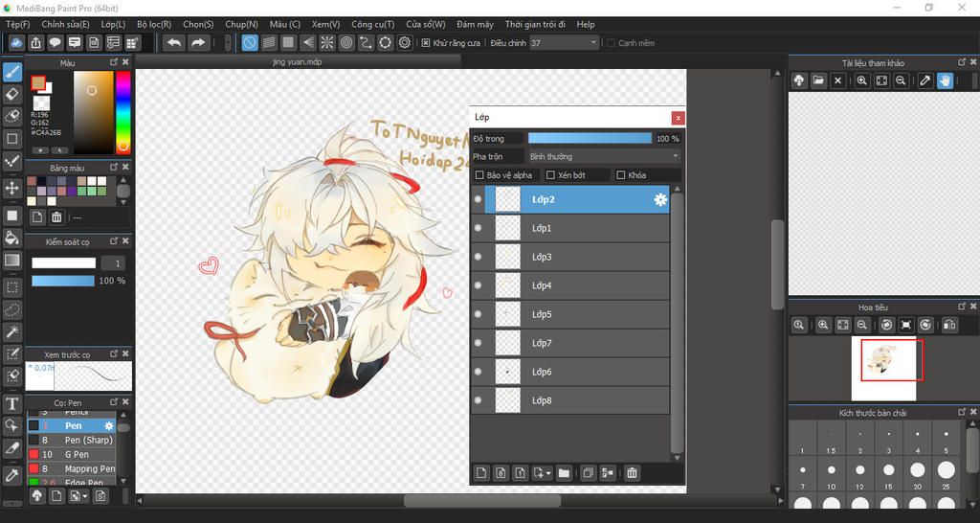Select the Mapping Pen brush

pyautogui.click(x=71, y=468)
